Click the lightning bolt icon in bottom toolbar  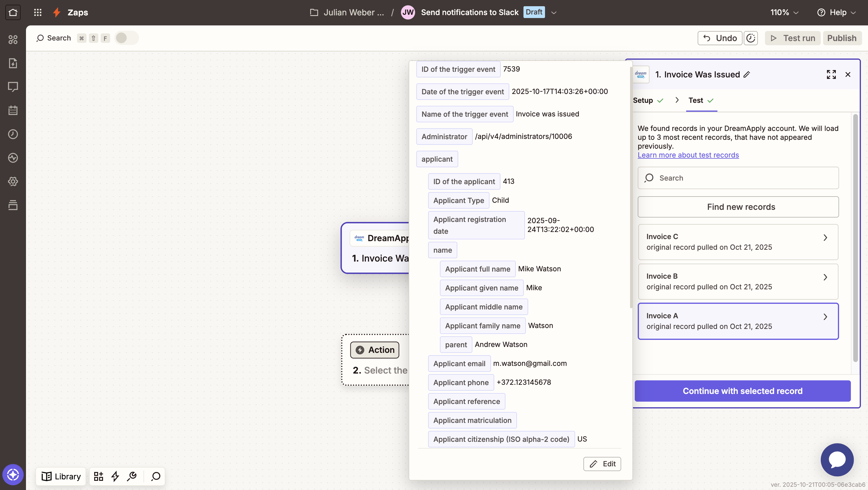[115, 476]
